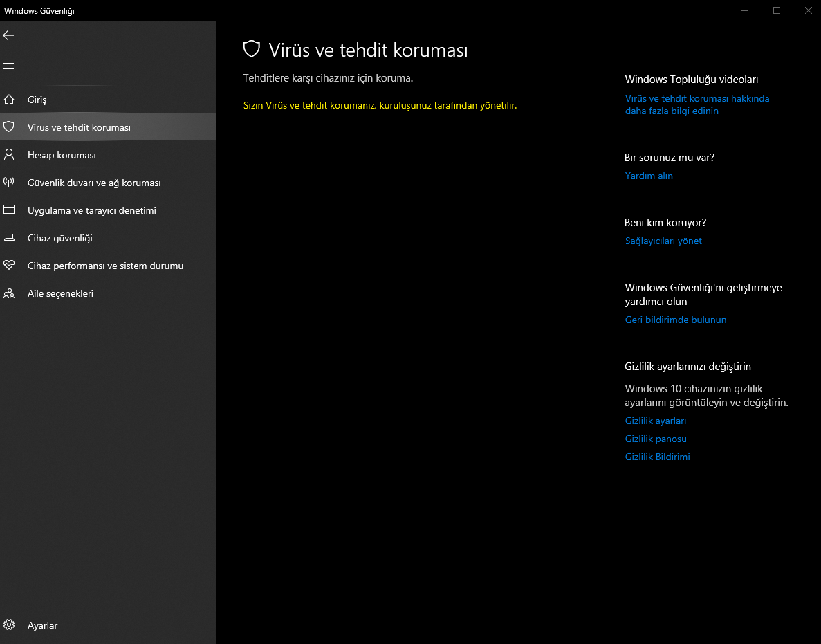Screen dimensions: 821x644
Task: Maximize the Windows Güvenliği window
Action: pos(777,10)
